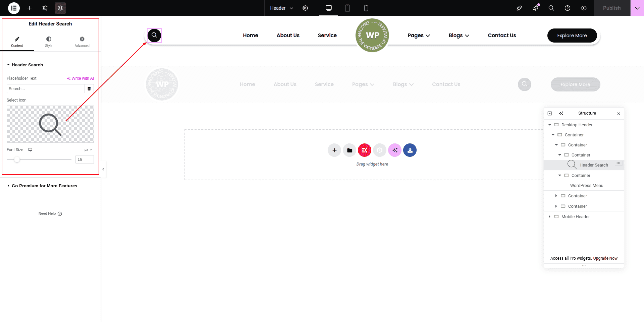Viewport: 644px width, 322px height.
Task: Expand Go Premium for More Features
Action: click(x=44, y=186)
